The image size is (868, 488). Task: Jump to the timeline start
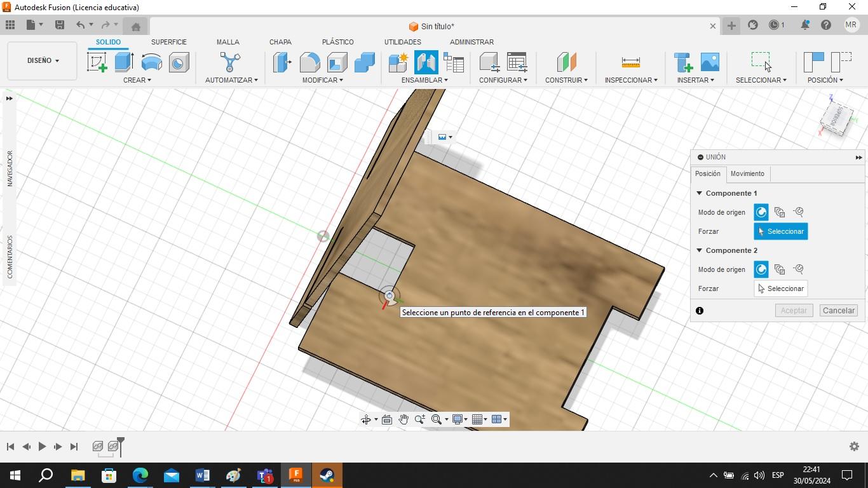point(10,447)
